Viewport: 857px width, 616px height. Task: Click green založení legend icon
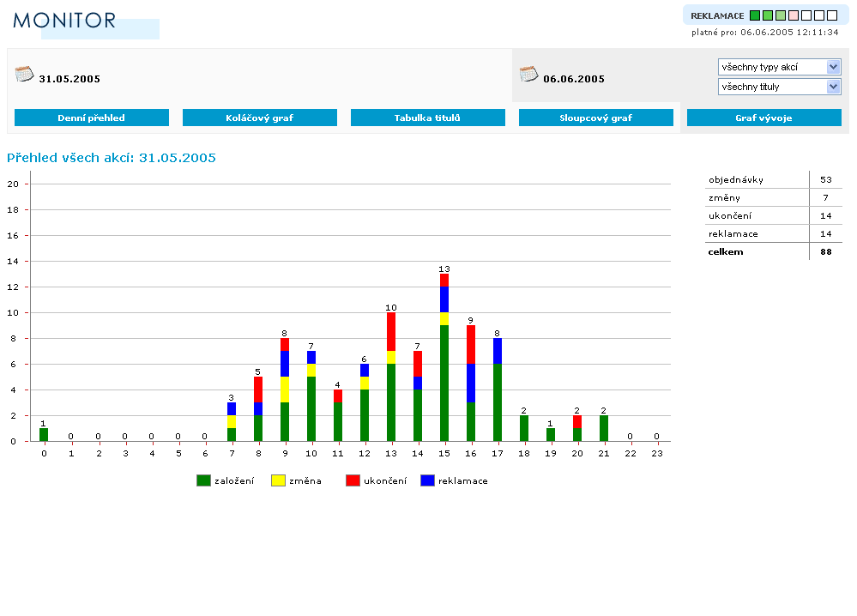(x=203, y=480)
